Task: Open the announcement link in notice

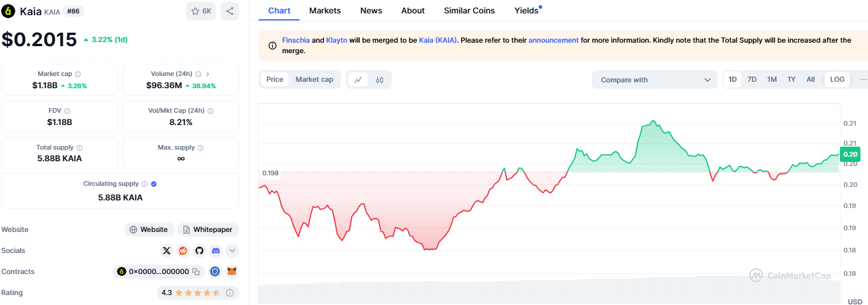Action: tap(553, 40)
